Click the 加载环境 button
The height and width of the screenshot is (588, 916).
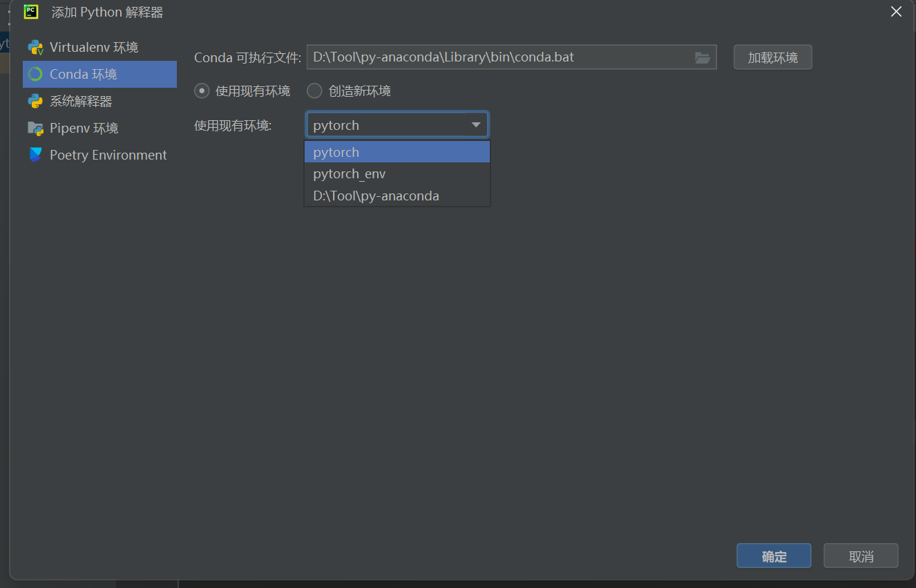[773, 57]
